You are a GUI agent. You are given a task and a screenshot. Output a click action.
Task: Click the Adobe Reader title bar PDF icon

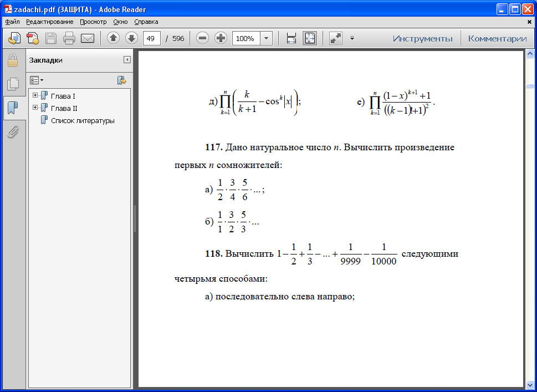click(x=8, y=9)
